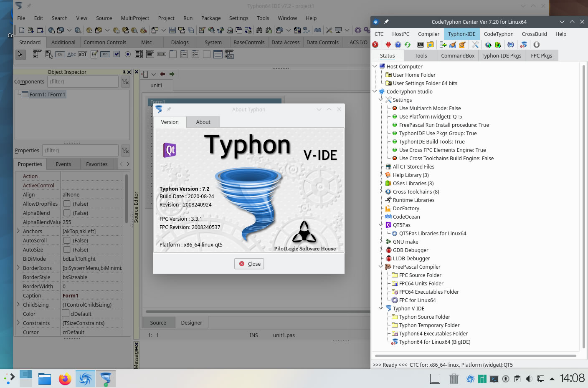Select the TCheckBox component icon
Viewport: 588px width, 388px height.
coord(117,54)
